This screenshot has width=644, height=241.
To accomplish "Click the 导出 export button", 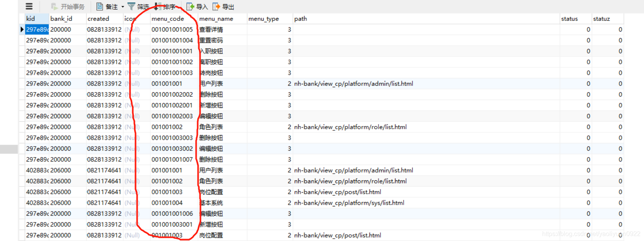I will (223, 7).
